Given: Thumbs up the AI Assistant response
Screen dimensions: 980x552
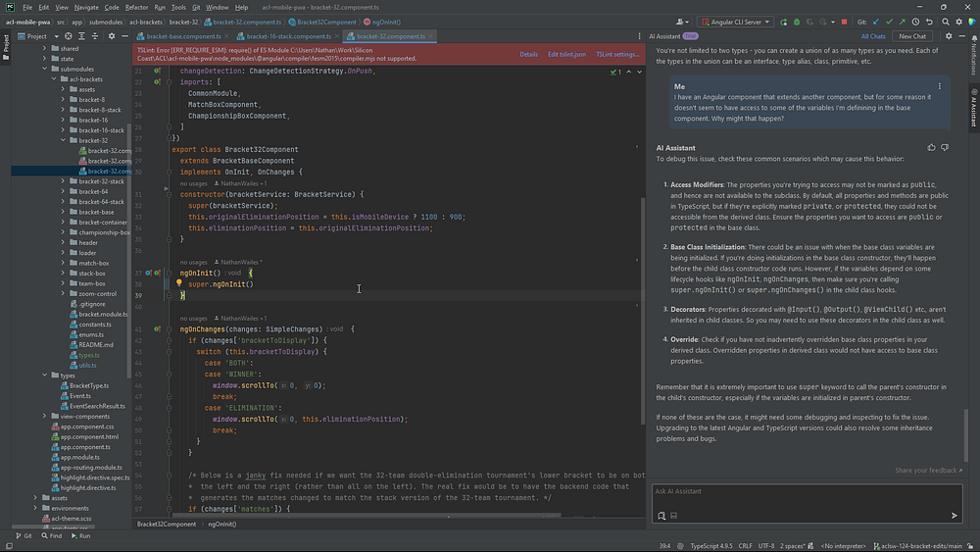Looking at the screenshot, I should [x=931, y=148].
